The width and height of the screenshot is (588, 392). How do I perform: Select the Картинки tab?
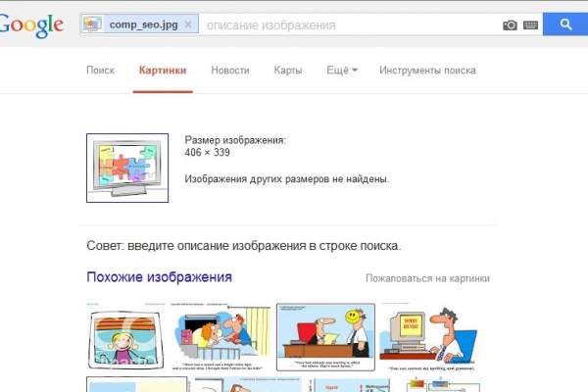coord(163,71)
